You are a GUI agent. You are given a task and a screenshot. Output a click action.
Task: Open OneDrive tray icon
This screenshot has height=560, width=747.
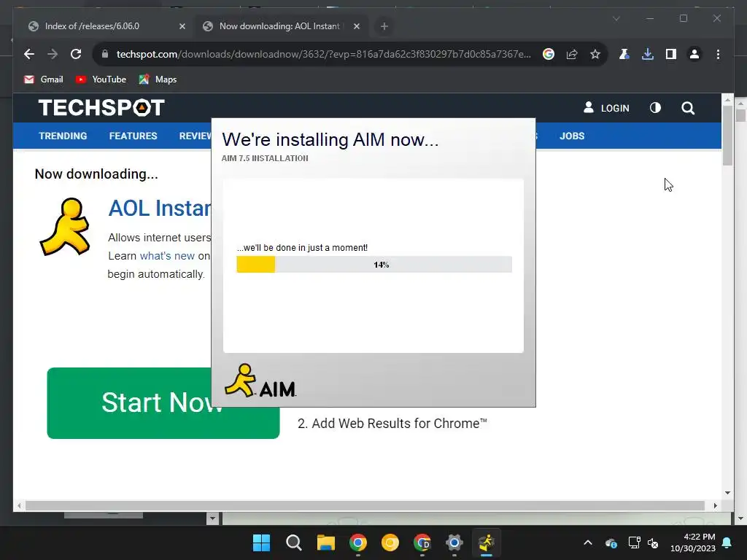611,542
